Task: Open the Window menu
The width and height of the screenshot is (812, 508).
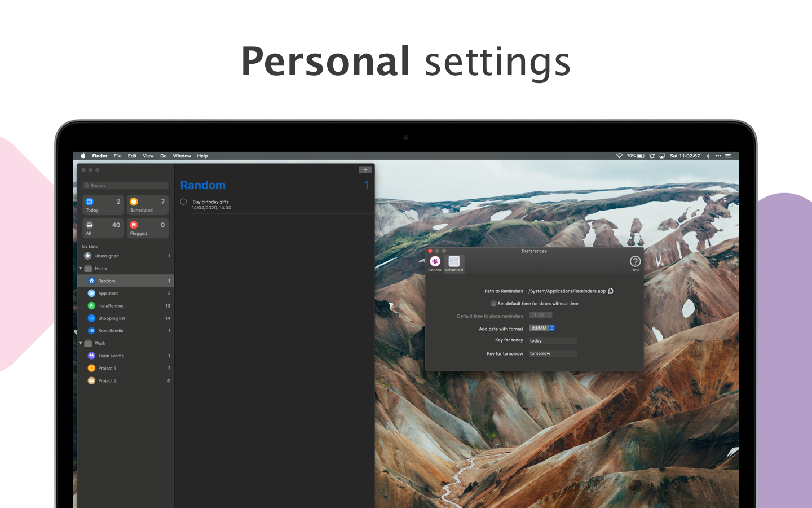Action: [x=182, y=156]
